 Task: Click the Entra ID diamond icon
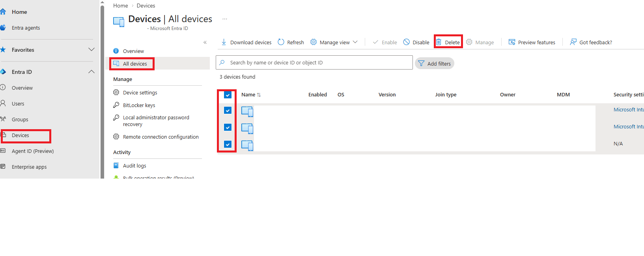pyautogui.click(x=3, y=72)
